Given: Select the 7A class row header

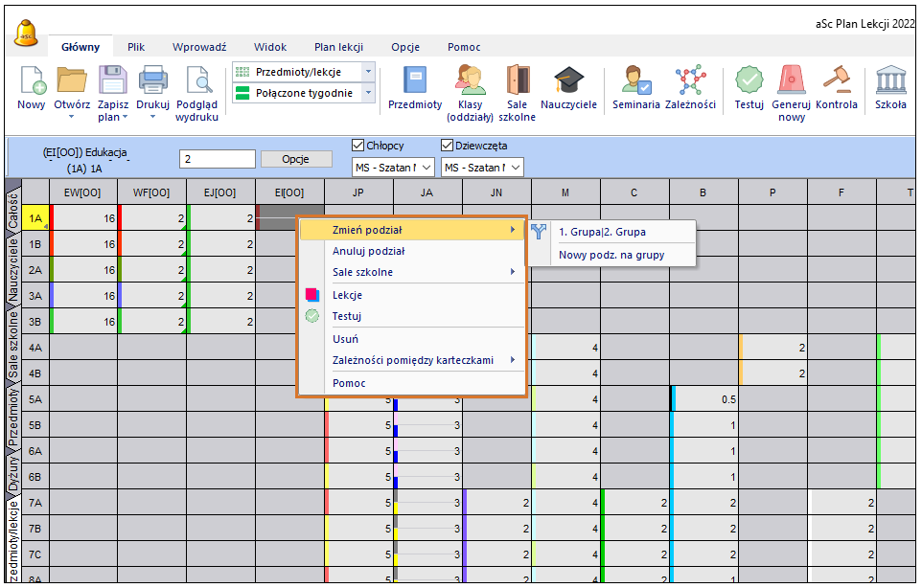Looking at the screenshot, I should coord(35,503).
